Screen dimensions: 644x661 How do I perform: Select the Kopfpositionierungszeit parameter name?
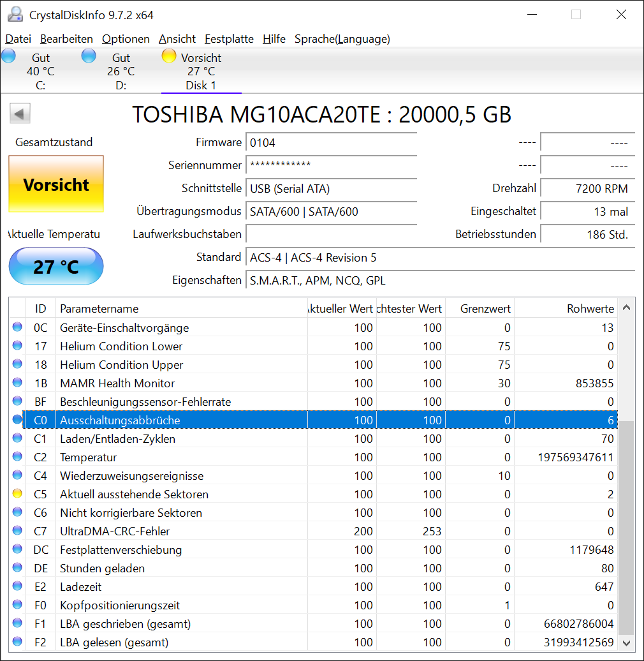click(120, 605)
